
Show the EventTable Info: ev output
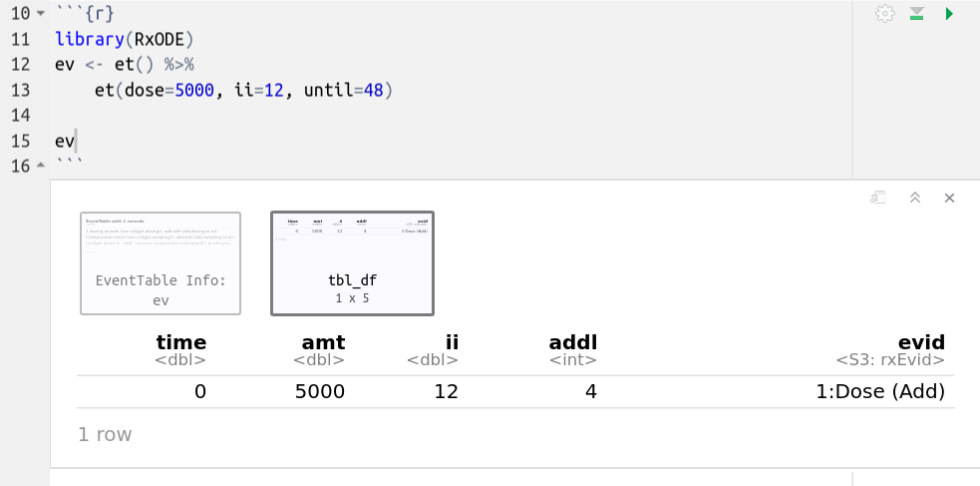pos(161,263)
